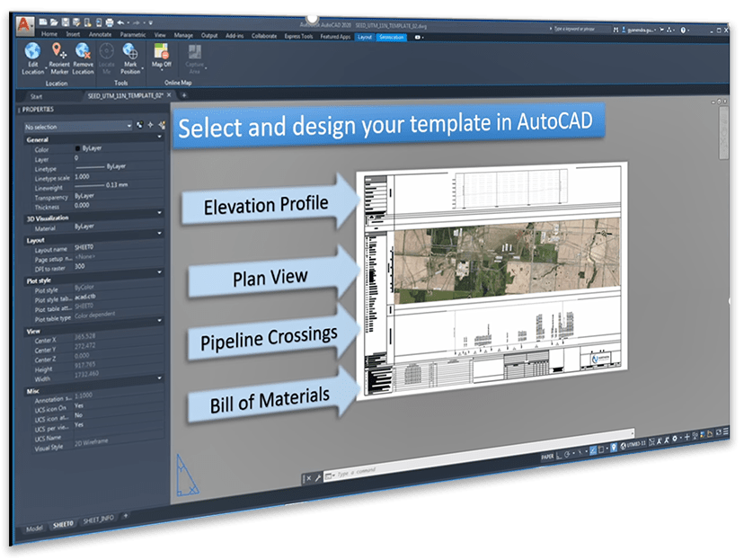Toggle Polar Tracking in status bar

click(x=567, y=454)
